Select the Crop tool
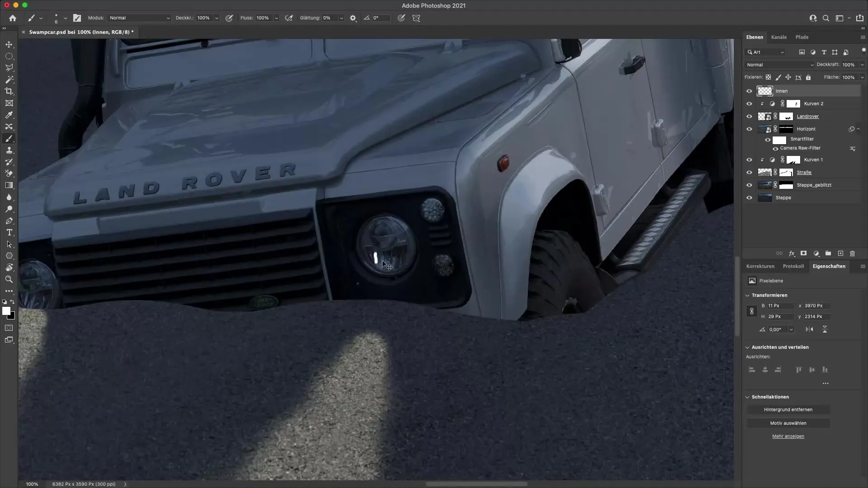Viewport: 868px width, 488px height. coord(9,91)
